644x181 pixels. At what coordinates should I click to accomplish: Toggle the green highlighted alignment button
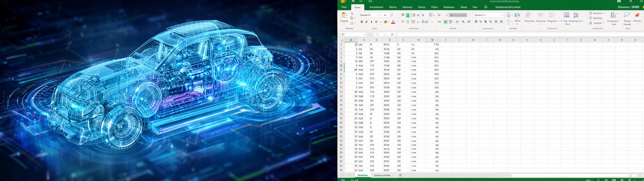point(408,15)
